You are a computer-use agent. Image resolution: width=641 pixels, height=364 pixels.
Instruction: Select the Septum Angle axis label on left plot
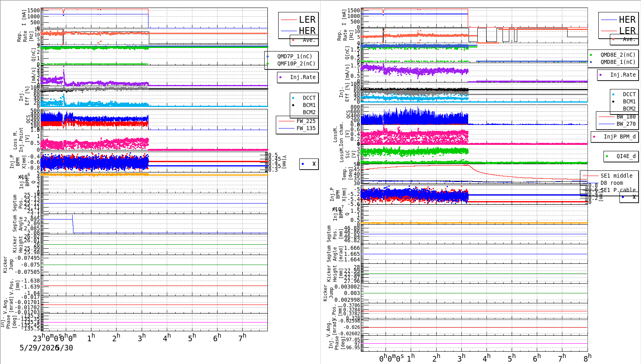pos(18,224)
